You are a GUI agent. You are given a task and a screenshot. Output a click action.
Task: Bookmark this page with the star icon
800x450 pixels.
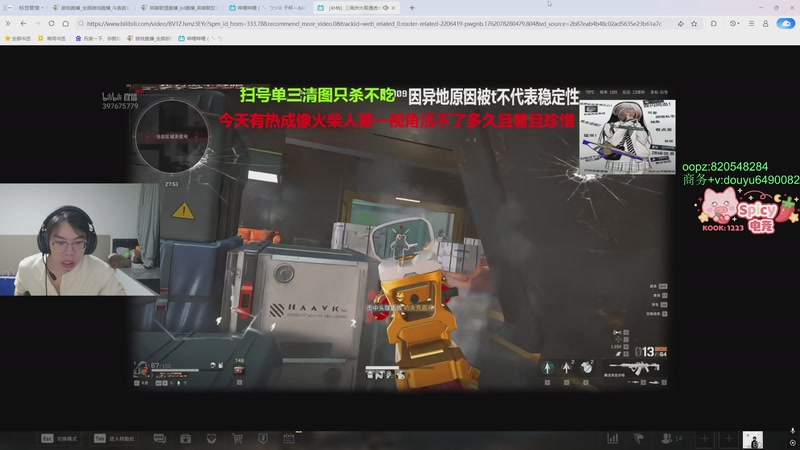coord(694,23)
